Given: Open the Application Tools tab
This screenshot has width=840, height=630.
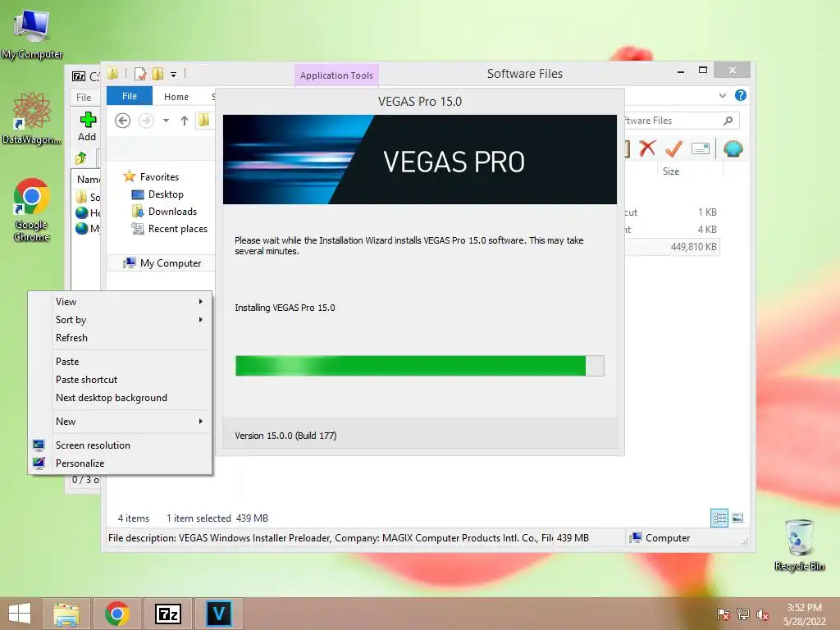Looking at the screenshot, I should 336,75.
